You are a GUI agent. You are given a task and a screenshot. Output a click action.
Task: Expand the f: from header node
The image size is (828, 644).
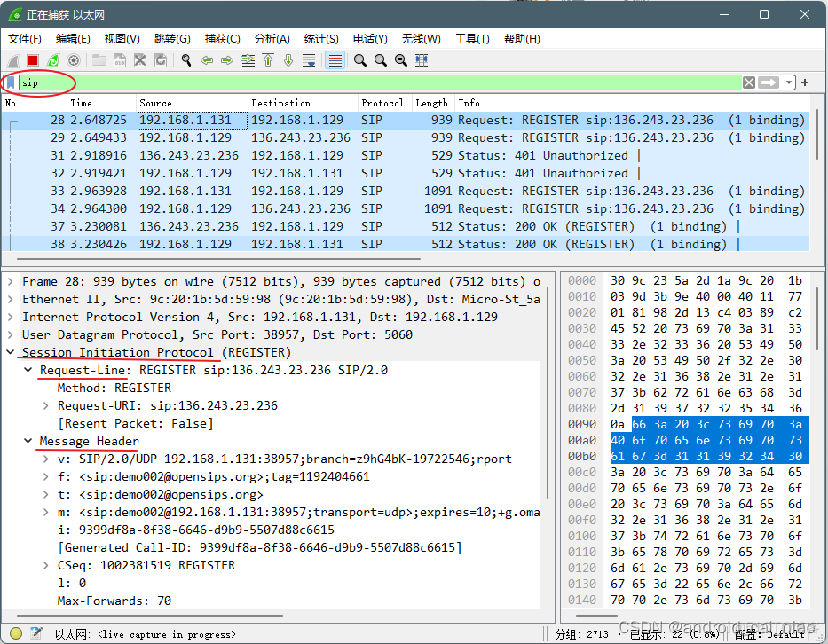pyautogui.click(x=46, y=477)
